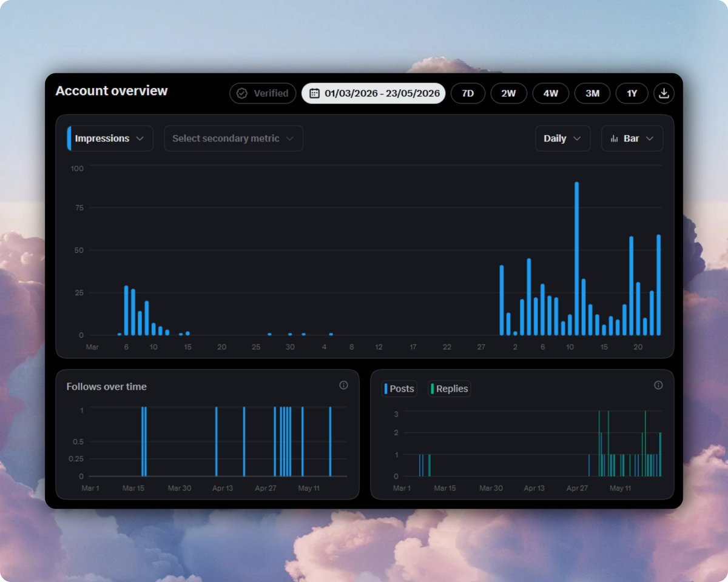Screen dimensions: 728x582
Task: Open the 01/03/2026 - 23/05/2026 date picker
Action: coord(374,93)
